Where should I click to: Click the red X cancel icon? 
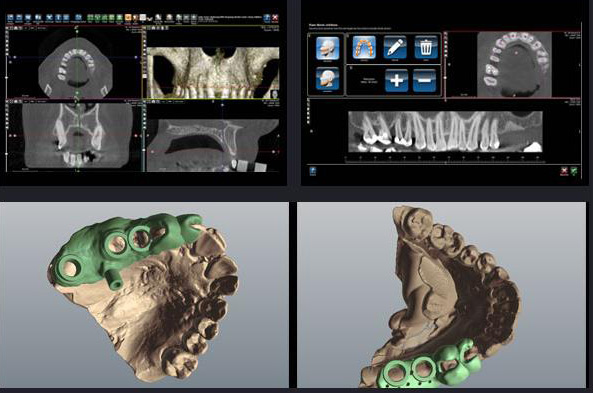564,171
